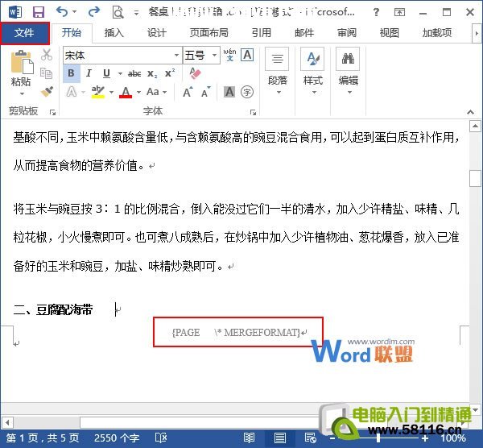Click the horizontal scrollbar left arrow

(x=7, y=422)
